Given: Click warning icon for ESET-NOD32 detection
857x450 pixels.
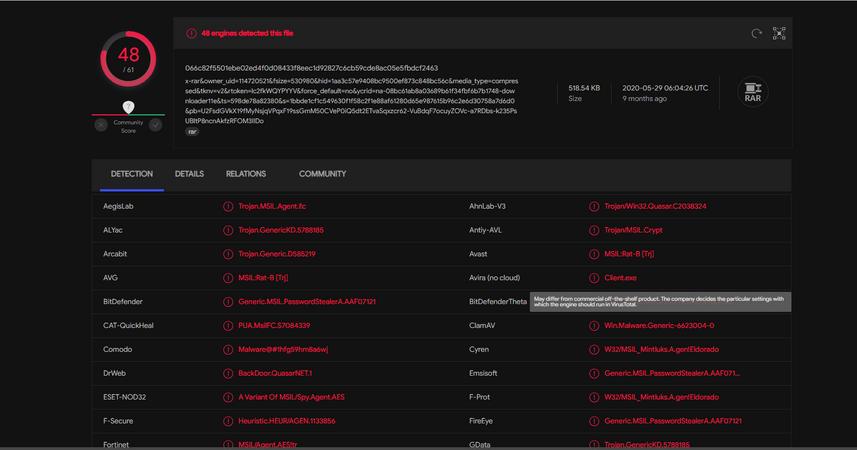Looking at the screenshot, I should (x=228, y=398).
